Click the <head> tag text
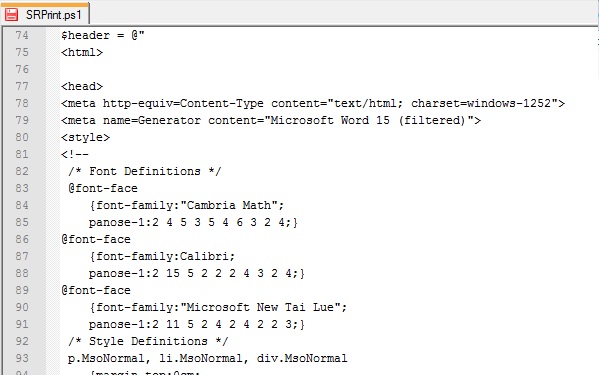This screenshot has width=599, height=375. [82, 86]
